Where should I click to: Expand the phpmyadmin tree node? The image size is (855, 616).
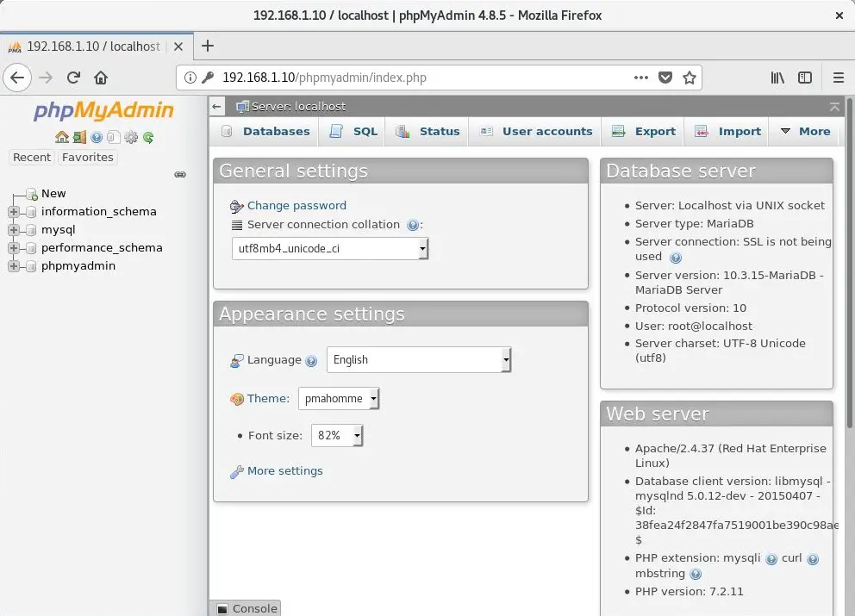click(x=14, y=266)
